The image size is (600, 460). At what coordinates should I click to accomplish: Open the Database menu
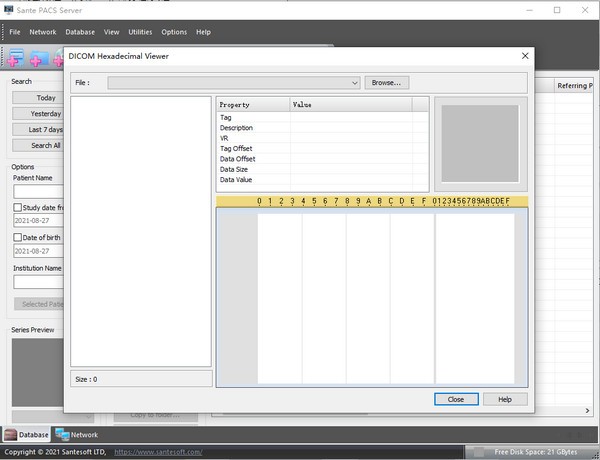80,32
